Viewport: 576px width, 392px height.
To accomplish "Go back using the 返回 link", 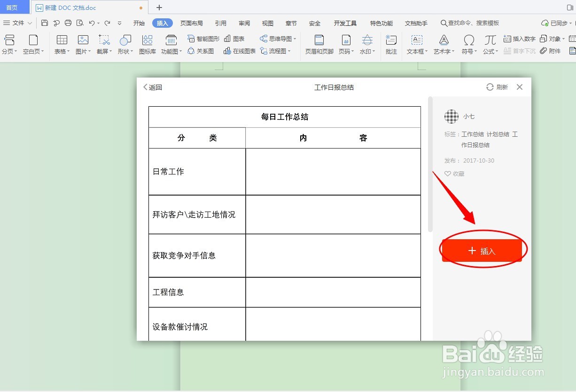I will click(x=152, y=87).
